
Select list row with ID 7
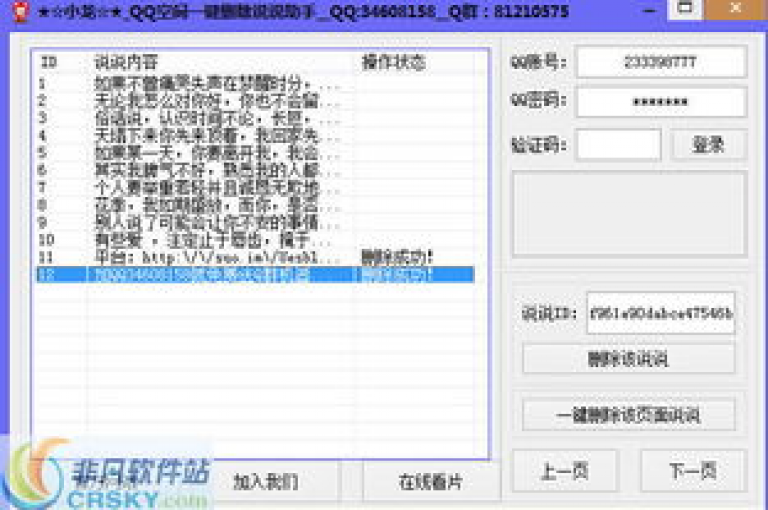[x=256, y=188]
